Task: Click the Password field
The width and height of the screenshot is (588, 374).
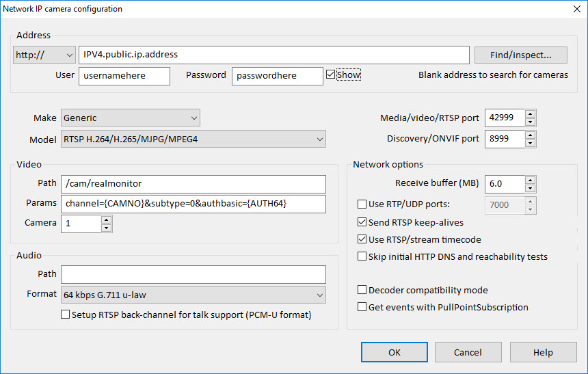Action: pos(277,76)
